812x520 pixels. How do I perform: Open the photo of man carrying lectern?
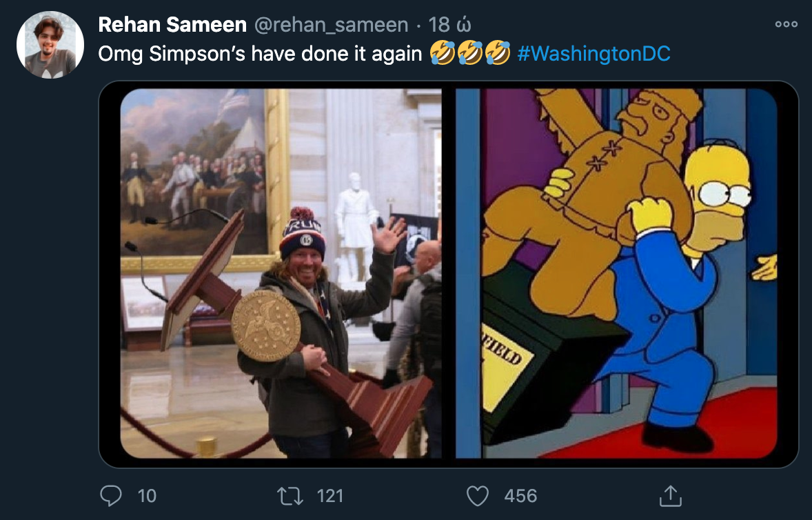tap(281, 273)
